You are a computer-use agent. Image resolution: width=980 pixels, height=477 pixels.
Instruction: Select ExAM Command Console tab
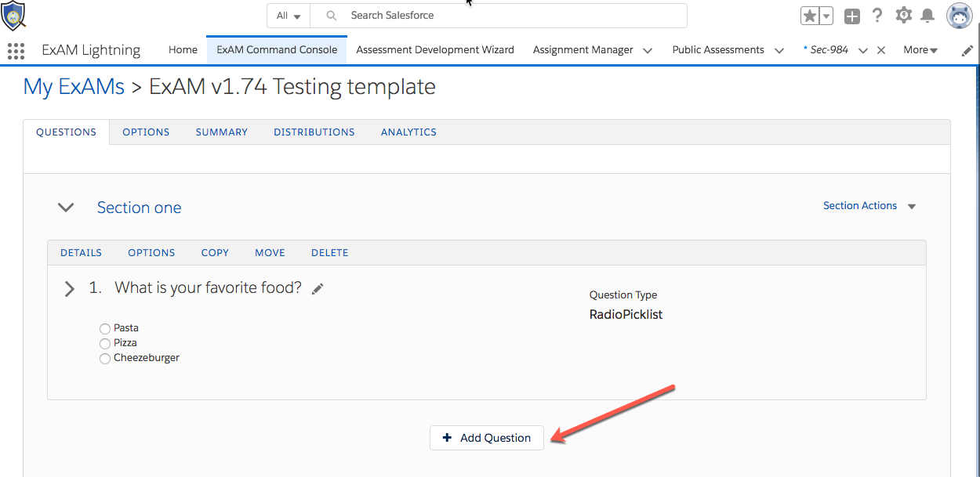tap(277, 49)
